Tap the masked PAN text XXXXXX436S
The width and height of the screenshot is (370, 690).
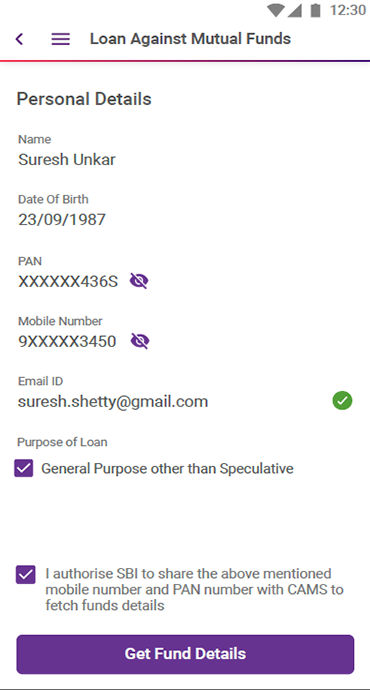[x=68, y=281]
